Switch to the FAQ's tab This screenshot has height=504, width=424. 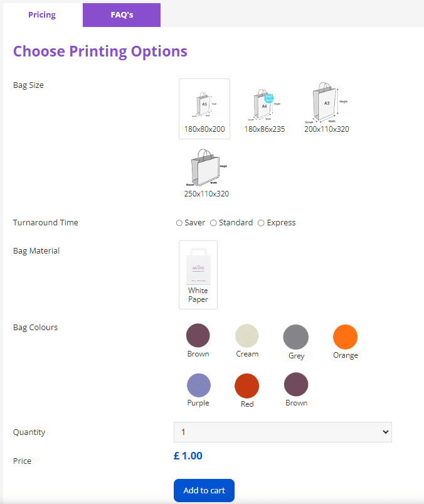point(122,15)
